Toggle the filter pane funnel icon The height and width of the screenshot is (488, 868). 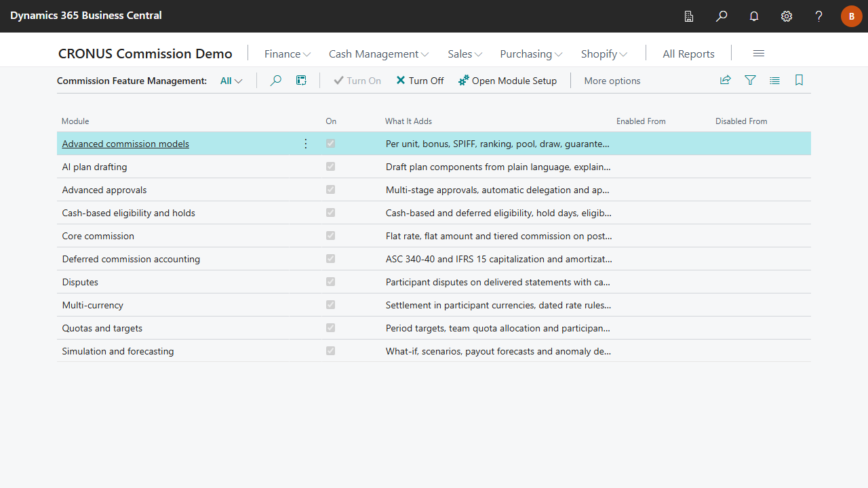click(x=750, y=81)
